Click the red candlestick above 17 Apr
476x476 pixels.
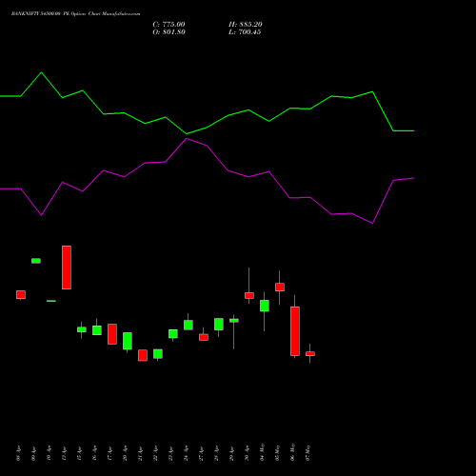(112, 334)
